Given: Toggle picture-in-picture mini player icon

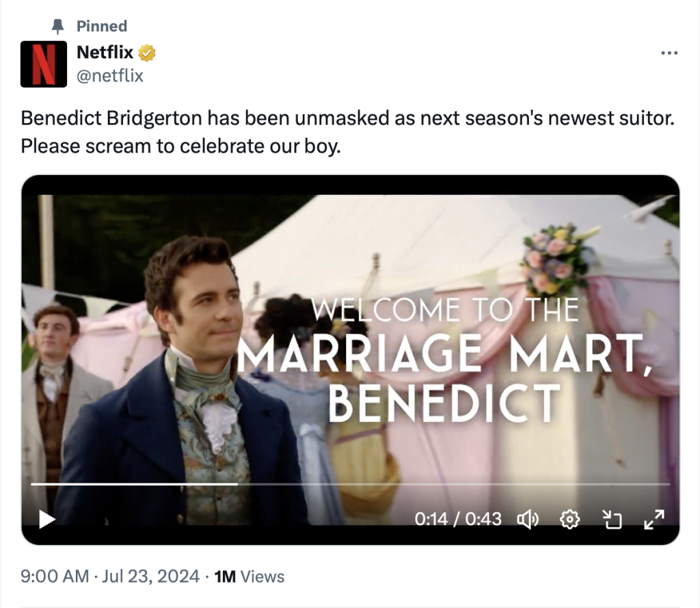Looking at the screenshot, I should [x=612, y=520].
